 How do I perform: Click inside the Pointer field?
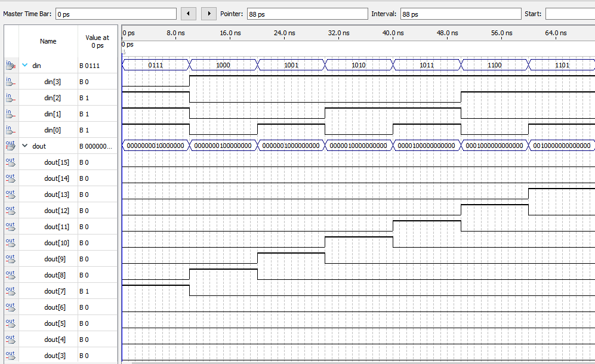(307, 13)
